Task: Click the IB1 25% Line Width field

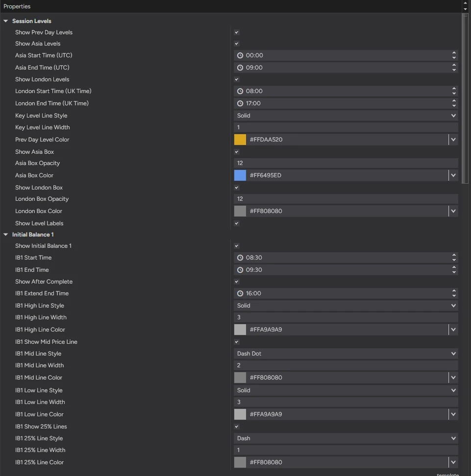Action: click(346, 450)
